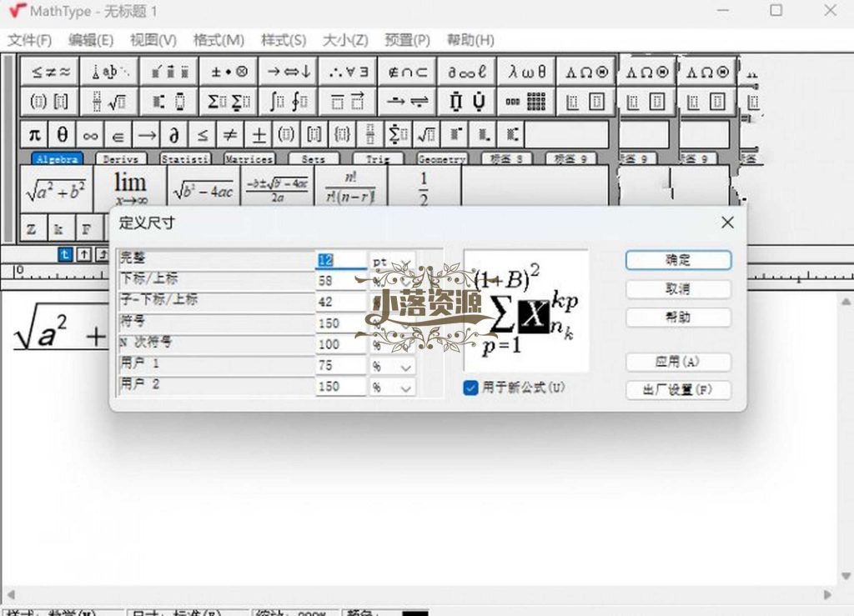
Task: Switch to the Matrices tab
Action: pyautogui.click(x=249, y=159)
